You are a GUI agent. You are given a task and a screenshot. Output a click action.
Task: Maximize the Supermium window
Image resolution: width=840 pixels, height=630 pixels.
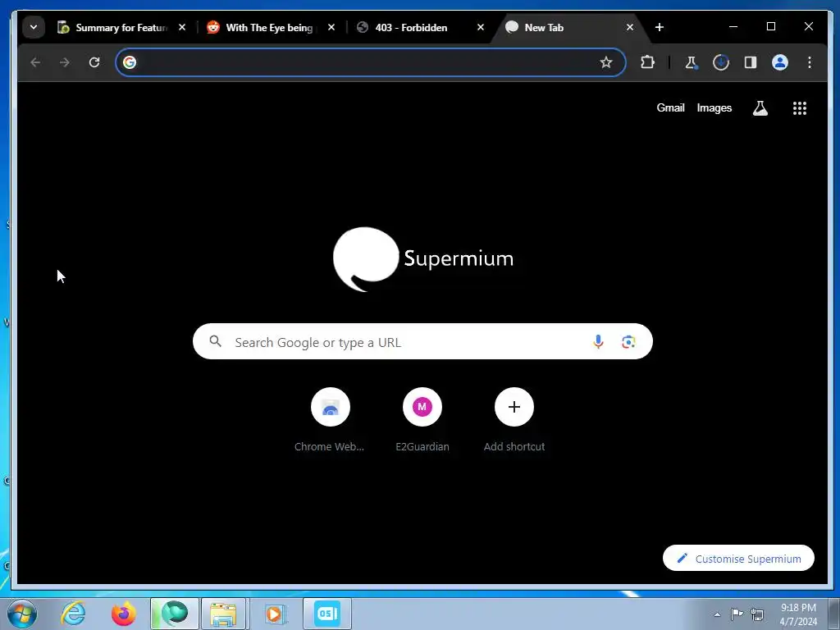tap(771, 27)
